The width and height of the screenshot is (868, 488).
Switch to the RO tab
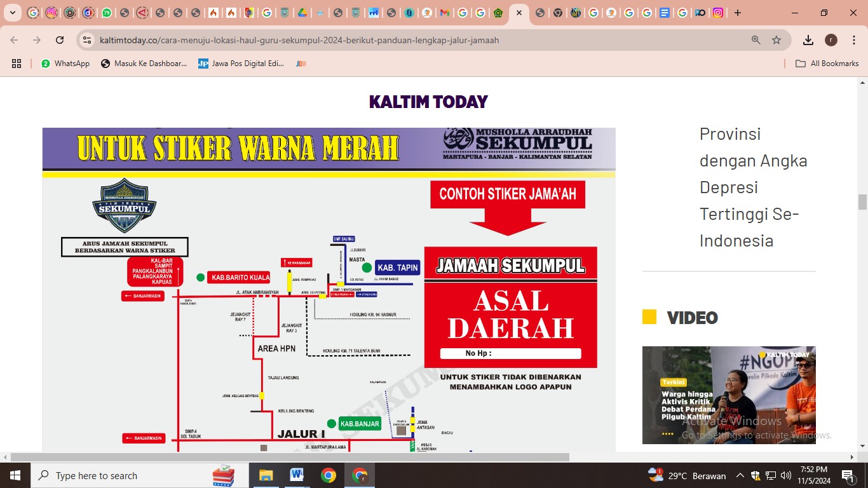click(x=700, y=13)
